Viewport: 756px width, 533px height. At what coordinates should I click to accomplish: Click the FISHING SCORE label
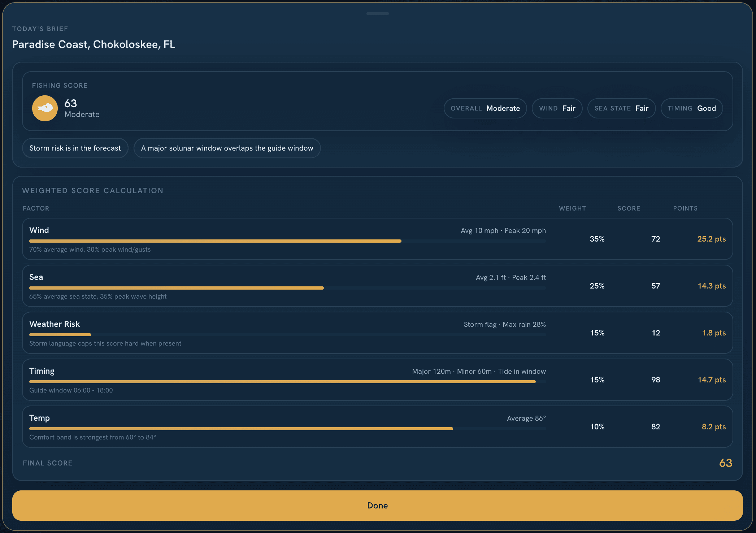coord(60,86)
